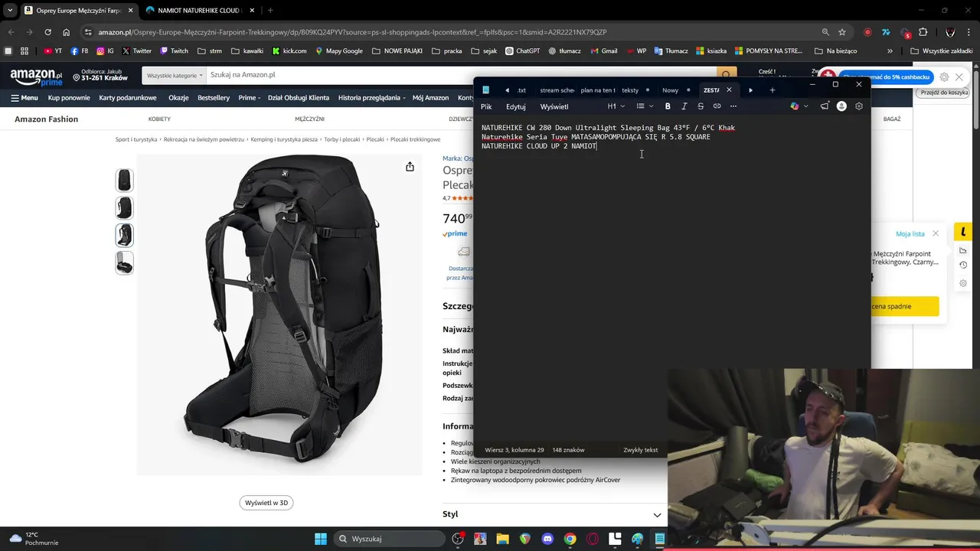Open the MĘŻCZYŹNI Amazon Fashion category
Image resolution: width=980 pixels, height=551 pixels.
pos(309,119)
